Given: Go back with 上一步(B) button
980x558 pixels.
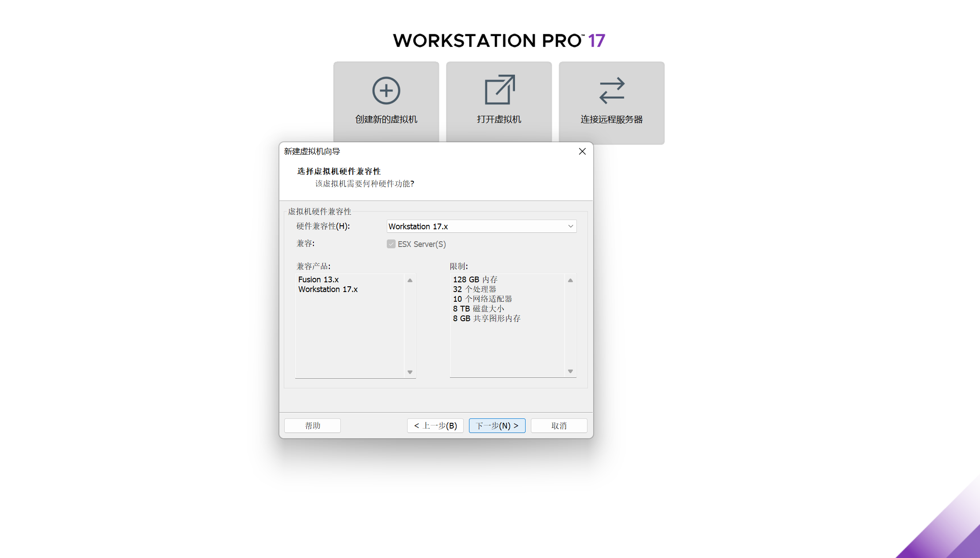Looking at the screenshot, I should [x=435, y=425].
